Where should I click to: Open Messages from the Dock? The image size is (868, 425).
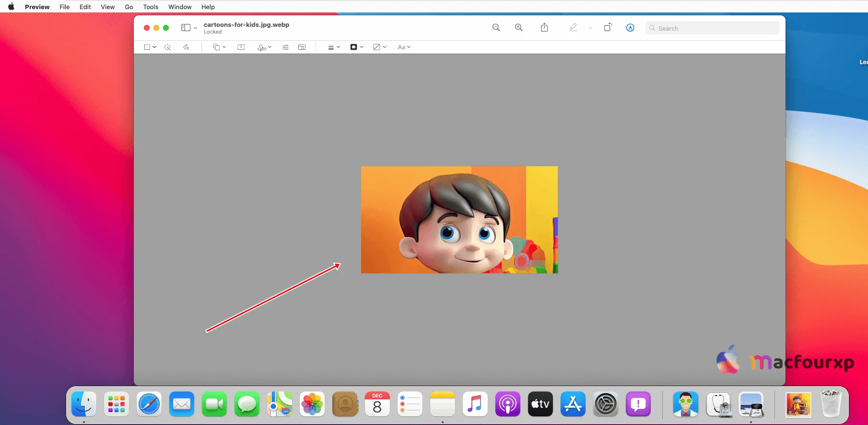point(247,404)
